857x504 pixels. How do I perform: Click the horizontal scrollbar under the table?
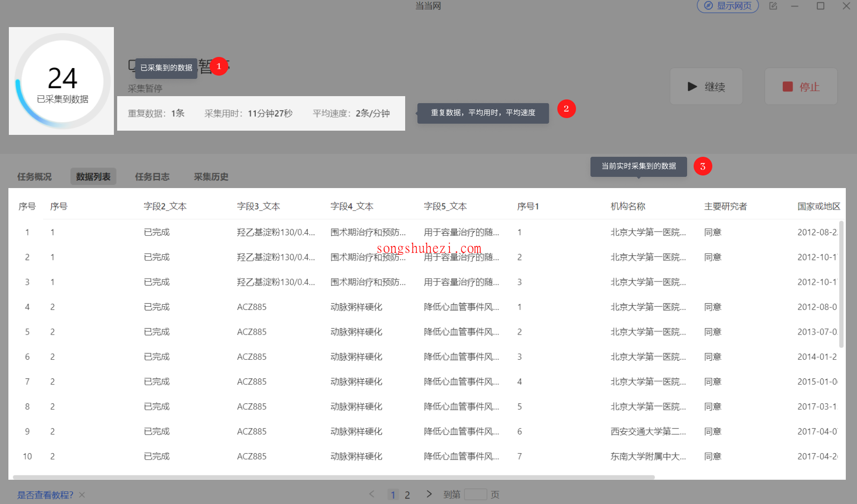point(334,477)
